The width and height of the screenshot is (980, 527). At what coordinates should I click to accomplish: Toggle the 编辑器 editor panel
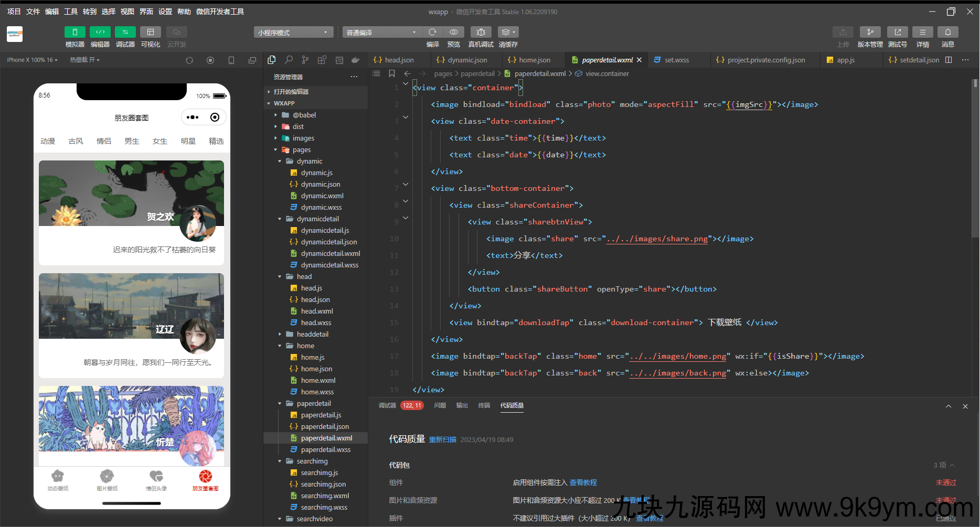(x=100, y=33)
